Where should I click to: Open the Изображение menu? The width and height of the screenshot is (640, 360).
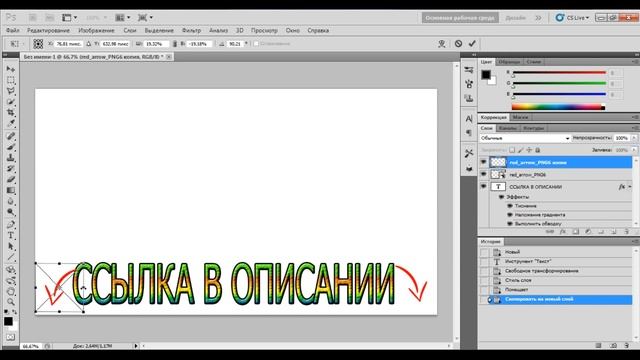coord(96,30)
